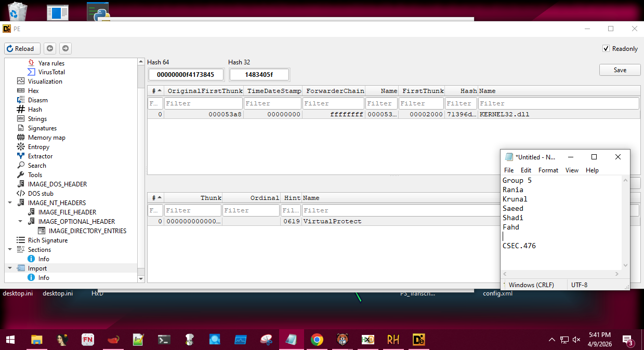Select the Tools entry in tree

(35, 175)
